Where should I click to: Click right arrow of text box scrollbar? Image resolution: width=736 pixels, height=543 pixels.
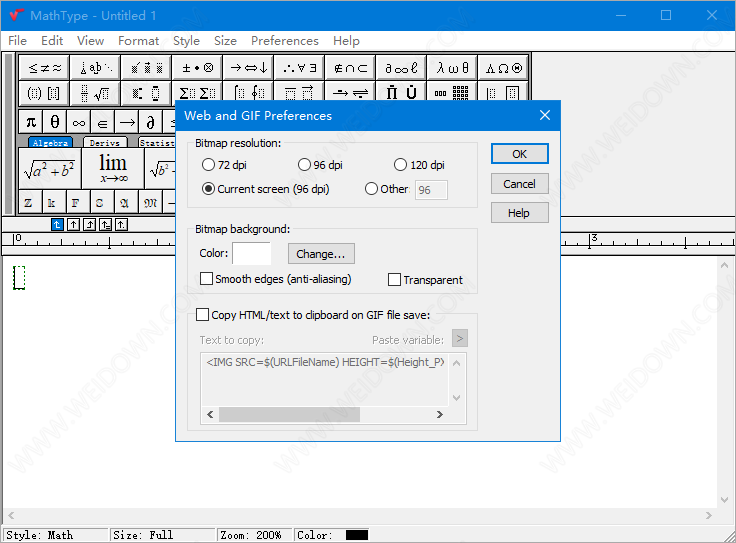point(439,414)
